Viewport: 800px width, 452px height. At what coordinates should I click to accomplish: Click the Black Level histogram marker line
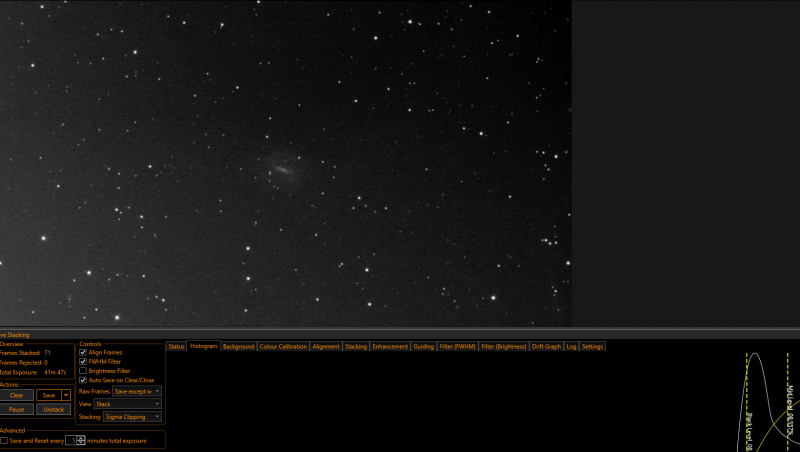pyautogui.click(x=747, y=402)
